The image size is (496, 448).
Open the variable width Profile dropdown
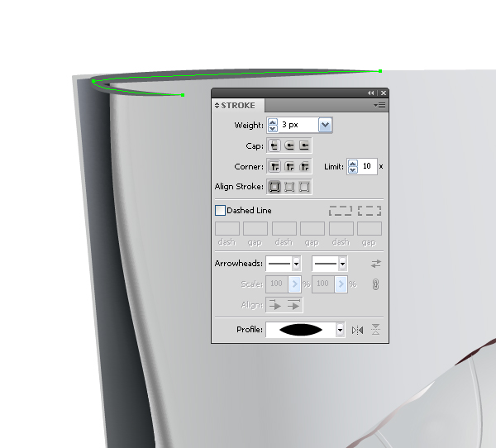click(x=340, y=330)
